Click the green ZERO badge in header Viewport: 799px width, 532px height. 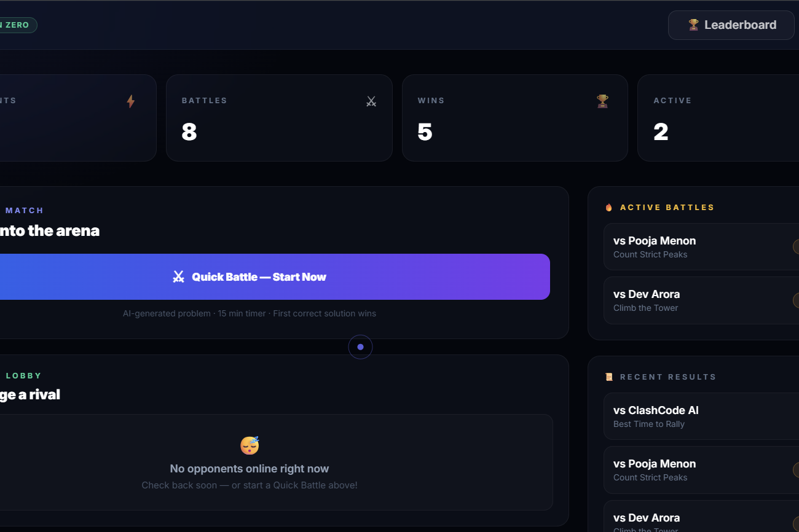(17, 25)
